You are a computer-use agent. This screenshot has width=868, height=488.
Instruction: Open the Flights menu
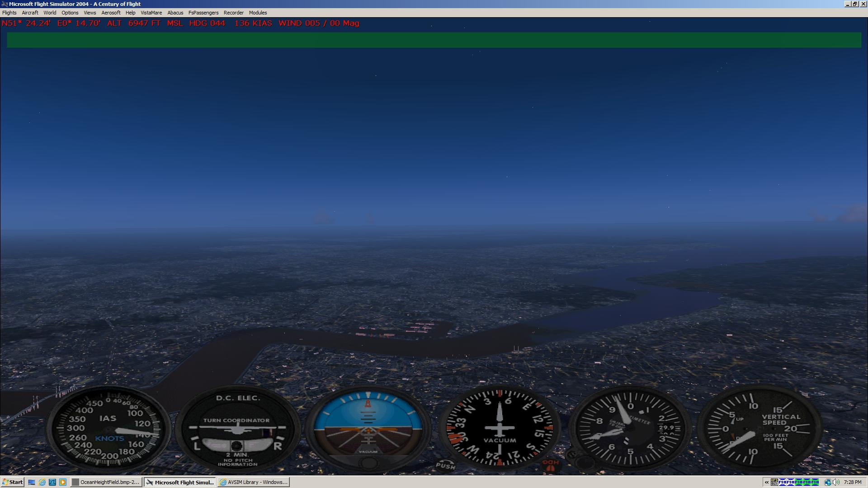coord(9,13)
